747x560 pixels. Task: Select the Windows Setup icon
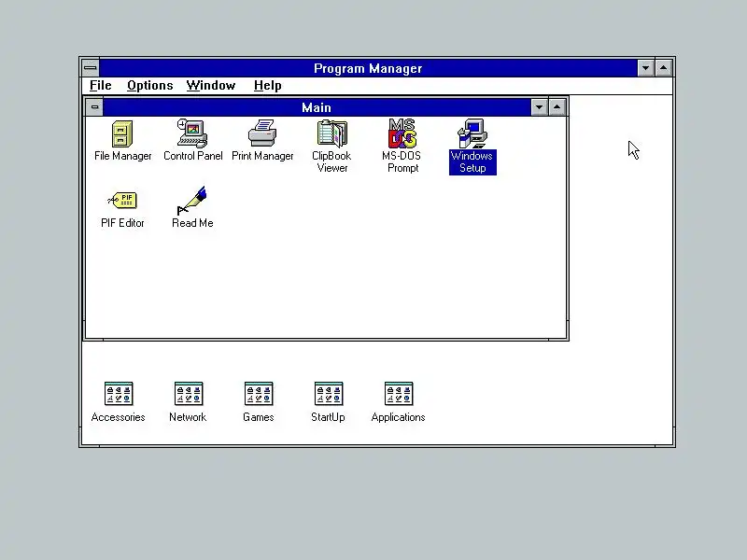(x=472, y=133)
